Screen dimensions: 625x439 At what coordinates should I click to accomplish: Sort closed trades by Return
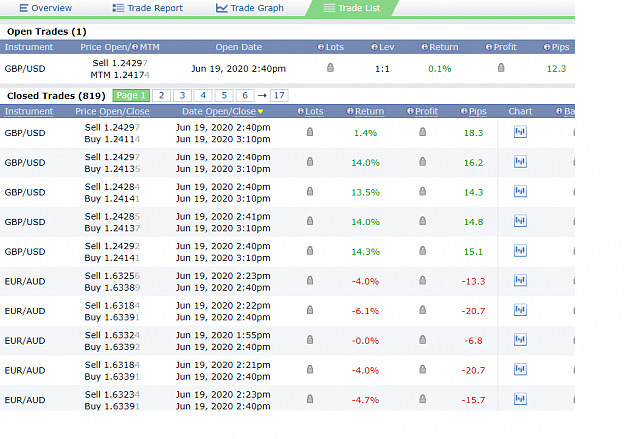tap(369, 112)
